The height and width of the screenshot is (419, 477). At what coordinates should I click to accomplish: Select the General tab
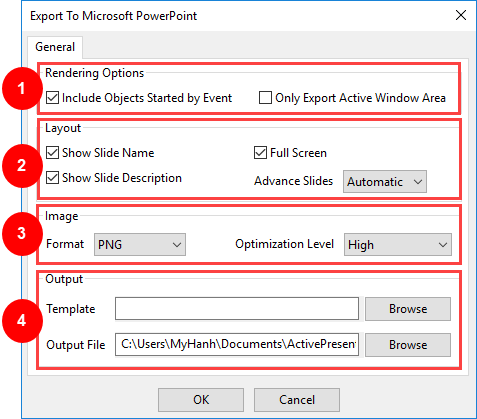pos(55,47)
